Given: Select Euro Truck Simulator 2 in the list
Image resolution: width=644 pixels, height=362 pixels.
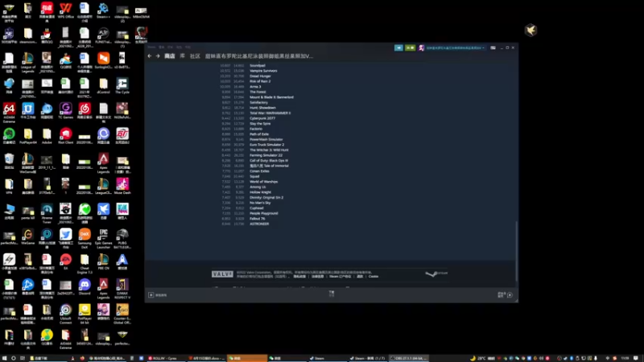Looking at the screenshot, I should coord(266,145).
